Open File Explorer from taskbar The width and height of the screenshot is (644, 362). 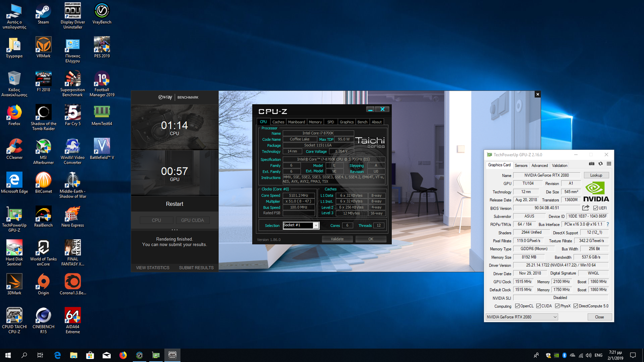73,355
